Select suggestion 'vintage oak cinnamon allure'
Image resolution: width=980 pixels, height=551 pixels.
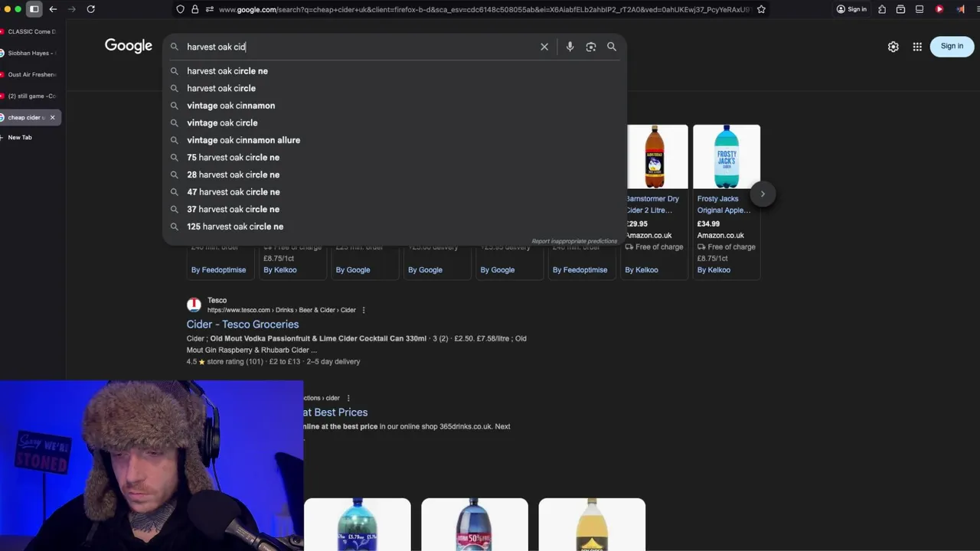click(394, 140)
